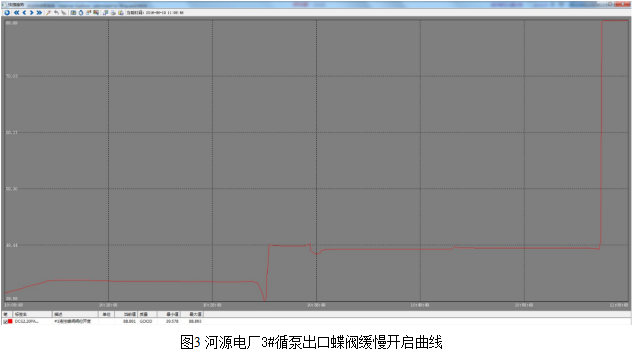Click the toolbar icon right of the printer

[x=121, y=13]
